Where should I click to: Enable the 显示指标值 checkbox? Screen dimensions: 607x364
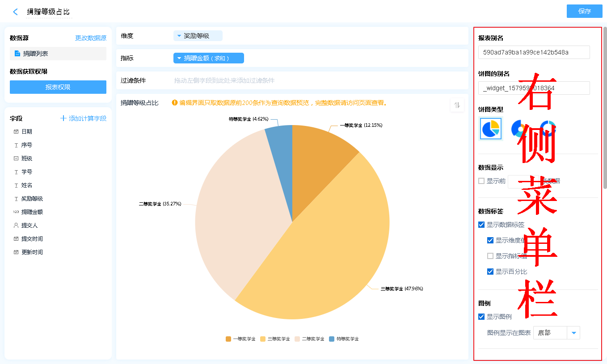(x=490, y=256)
